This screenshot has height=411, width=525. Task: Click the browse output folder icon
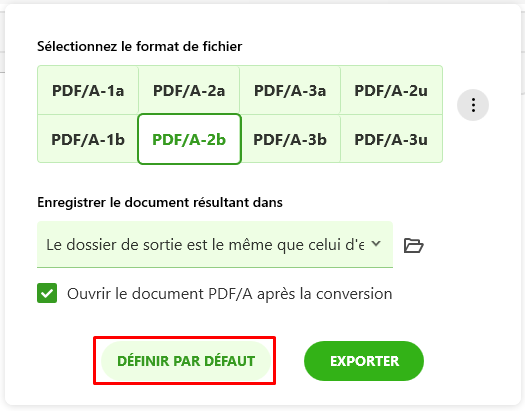414,245
